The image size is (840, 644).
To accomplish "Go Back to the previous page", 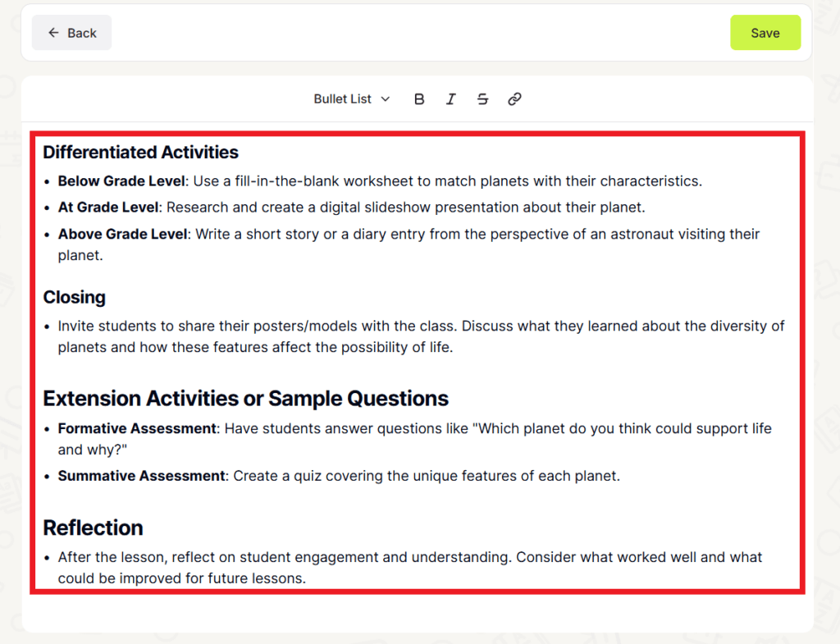I will click(x=71, y=32).
